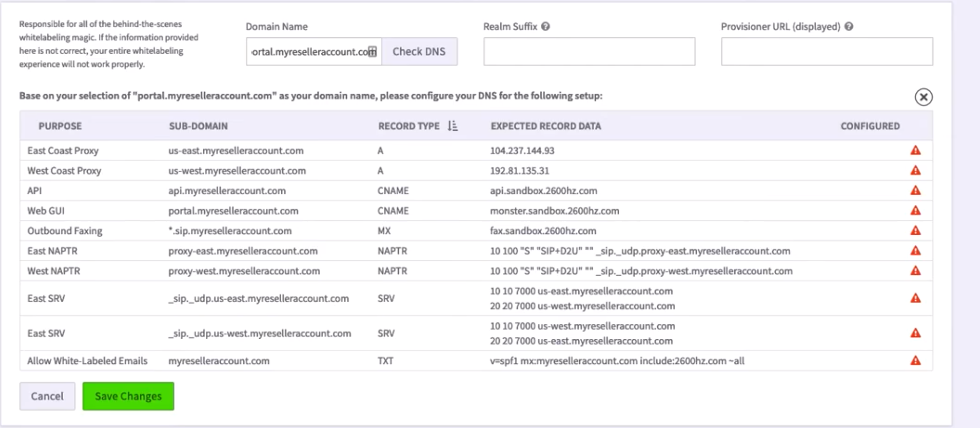The image size is (980, 428).
Task: Click IP address 104.237.144.93
Action: (x=522, y=150)
